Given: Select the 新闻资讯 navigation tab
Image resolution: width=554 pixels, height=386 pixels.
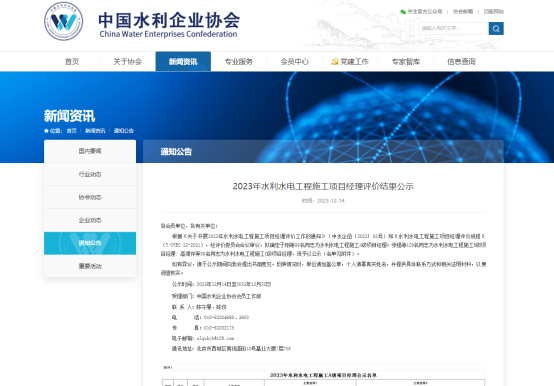Looking at the screenshot, I should (x=183, y=62).
